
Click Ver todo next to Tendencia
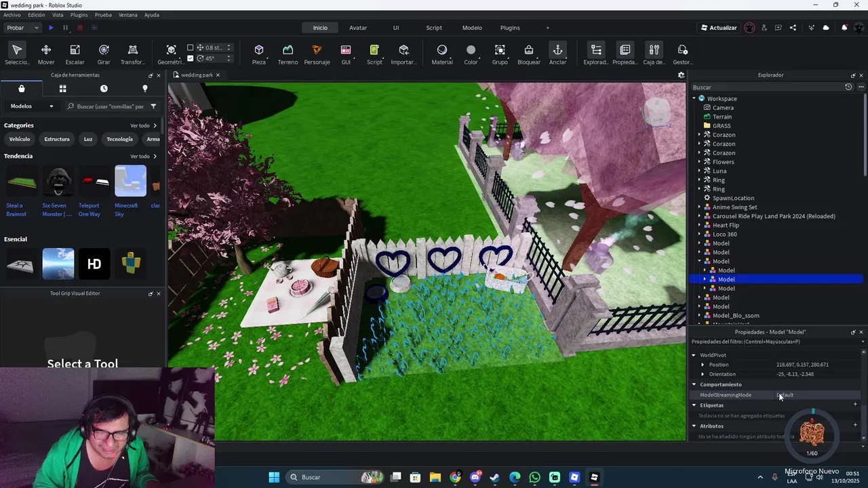click(143, 157)
